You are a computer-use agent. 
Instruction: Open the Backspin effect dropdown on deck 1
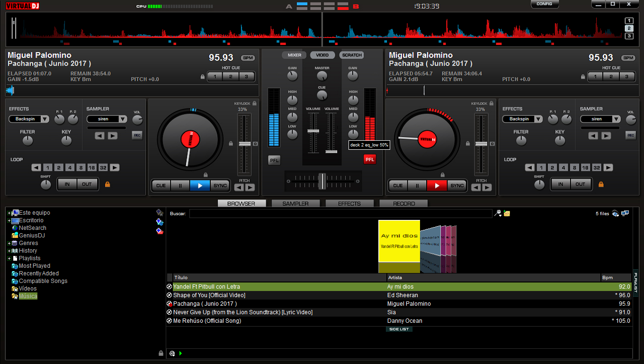pos(45,119)
